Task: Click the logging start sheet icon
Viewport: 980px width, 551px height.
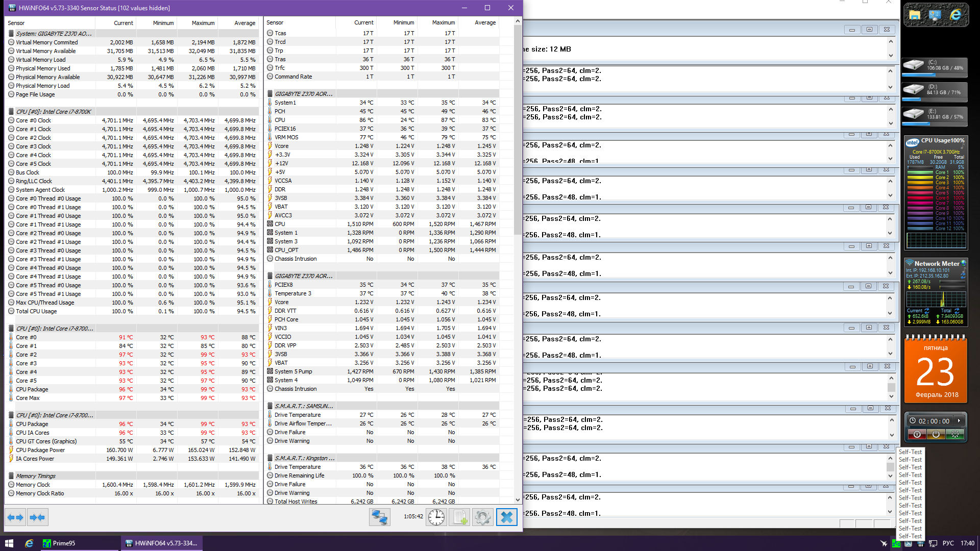Action: (x=459, y=517)
